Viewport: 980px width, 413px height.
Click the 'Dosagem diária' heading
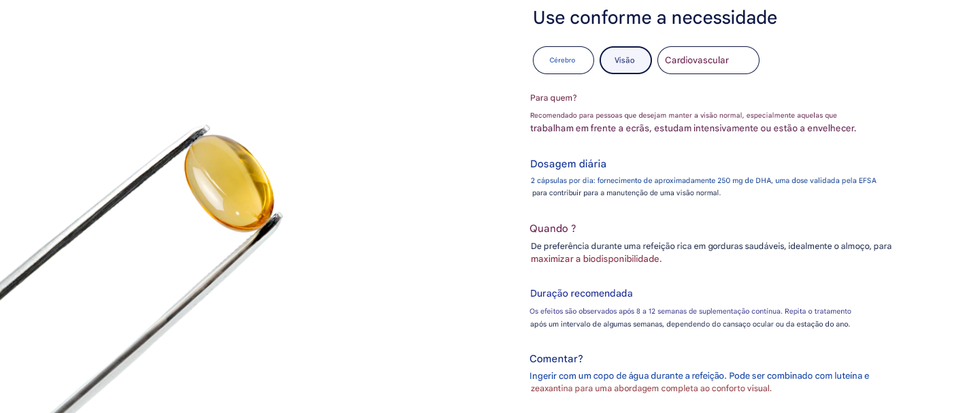click(x=568, y=164)
